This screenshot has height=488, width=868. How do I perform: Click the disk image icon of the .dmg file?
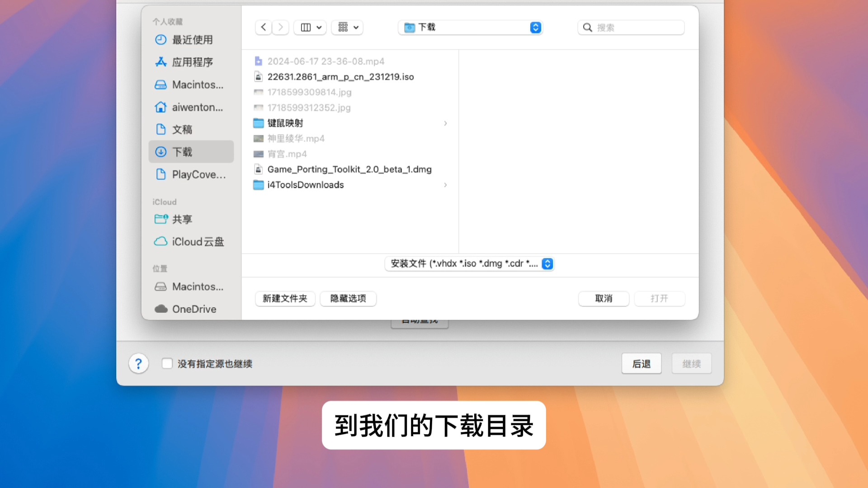point(258,169)
